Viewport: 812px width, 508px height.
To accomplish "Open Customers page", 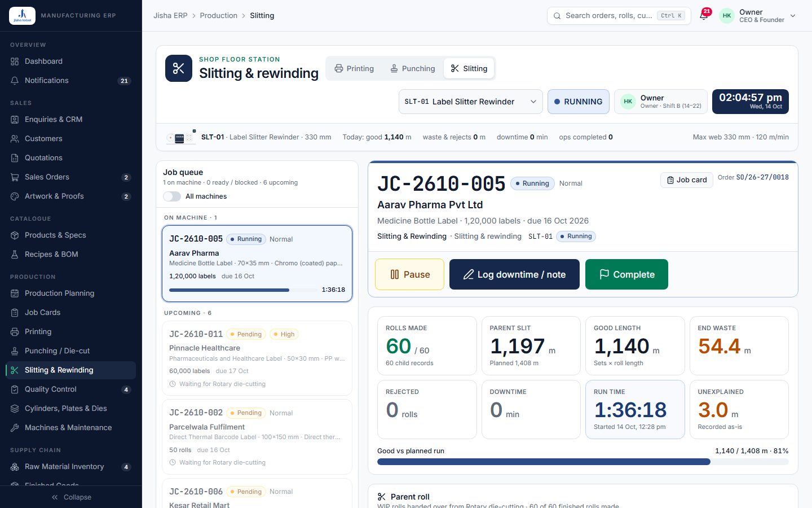I will (x=70, y=138).
